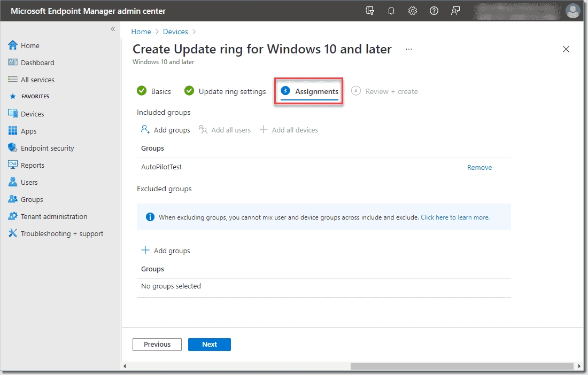Click the left scroll arrow
This screenshot has width=588, height=375.
(125, 366)
